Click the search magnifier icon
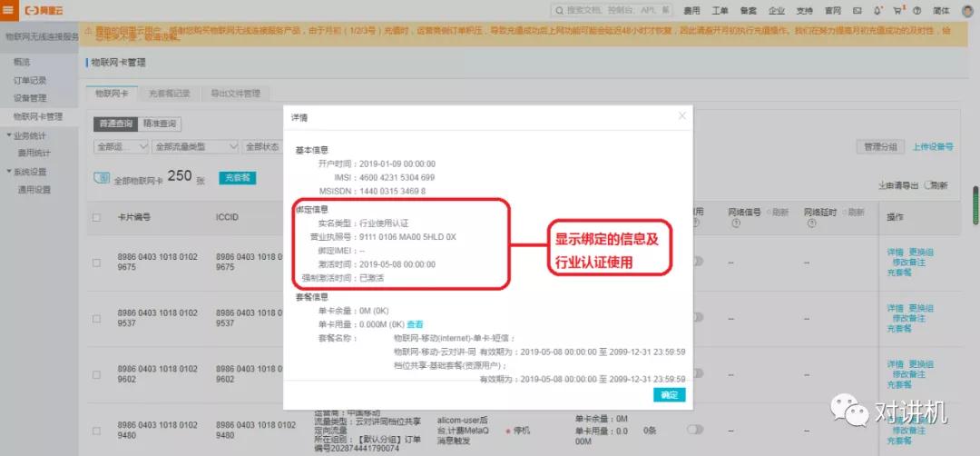This screenshot has height=456, width=980. [559, 11]
